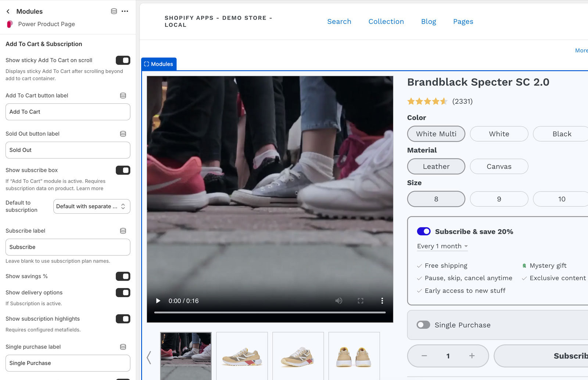Click the back chevron next to Modules

click(x=8, y=11)
